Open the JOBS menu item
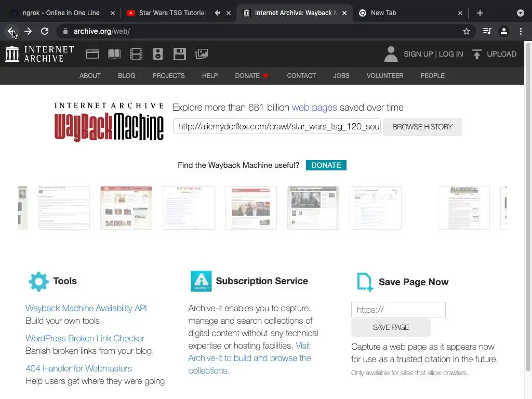 (341, 76)
